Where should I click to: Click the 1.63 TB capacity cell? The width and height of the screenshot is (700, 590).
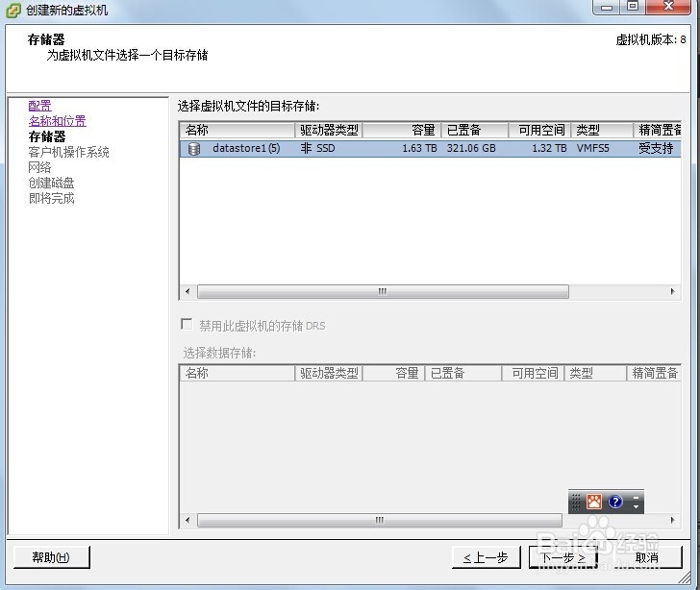pyautogui.click(x=419, y=148)
